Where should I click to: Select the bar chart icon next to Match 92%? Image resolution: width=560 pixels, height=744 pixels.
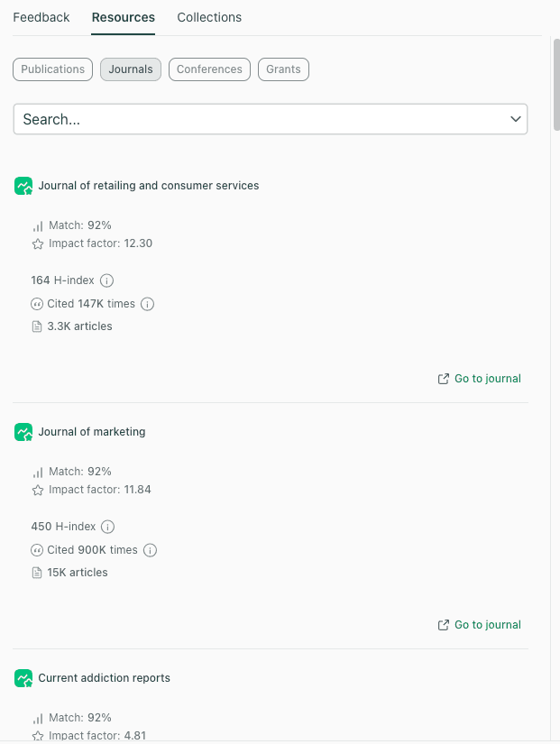(37, 225)
